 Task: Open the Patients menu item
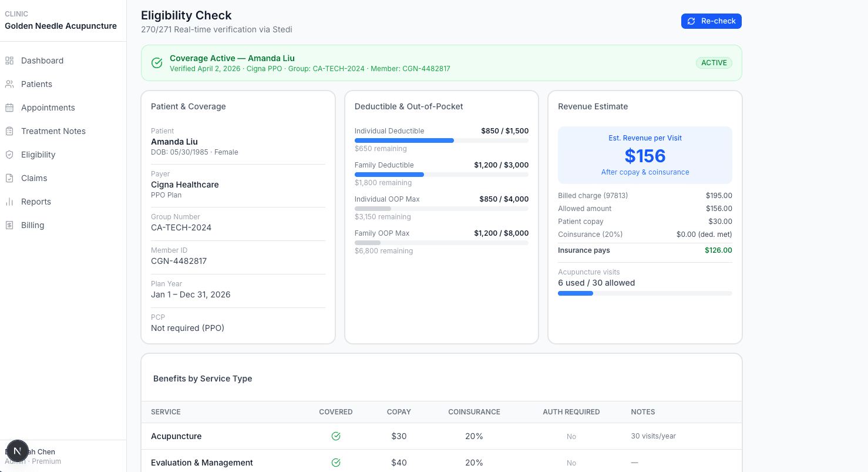coord(36,84)
